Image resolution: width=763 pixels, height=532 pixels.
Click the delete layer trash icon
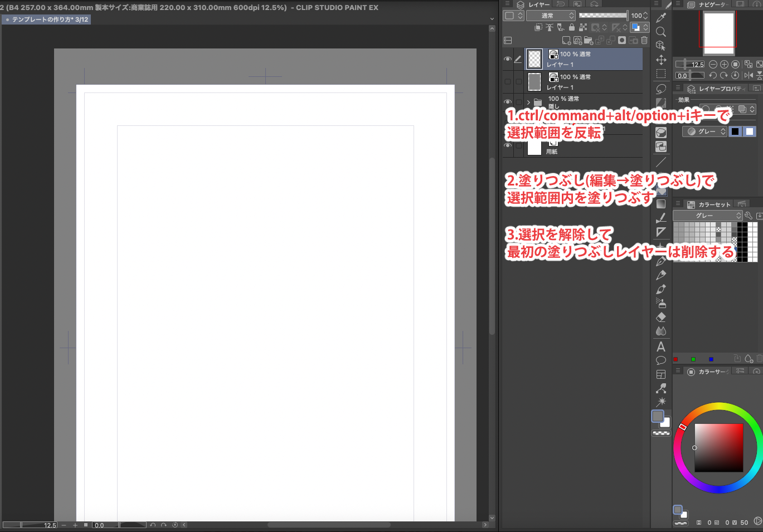[x=644, y=40]
